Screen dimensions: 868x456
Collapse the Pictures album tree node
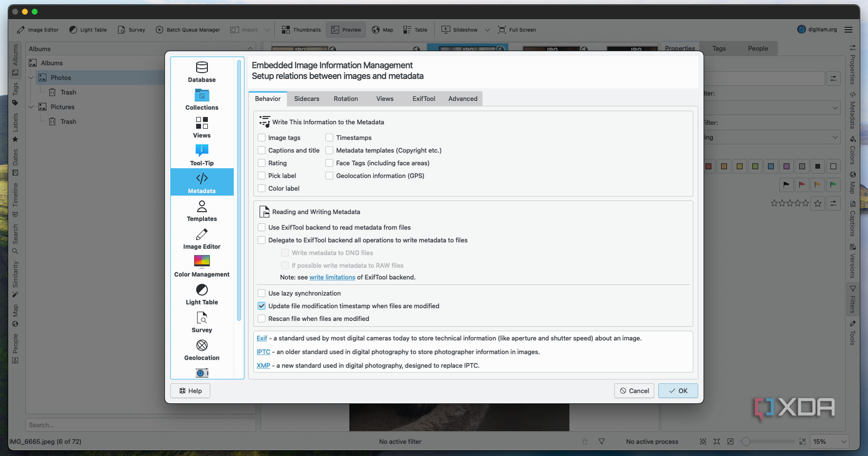point(31,107)
